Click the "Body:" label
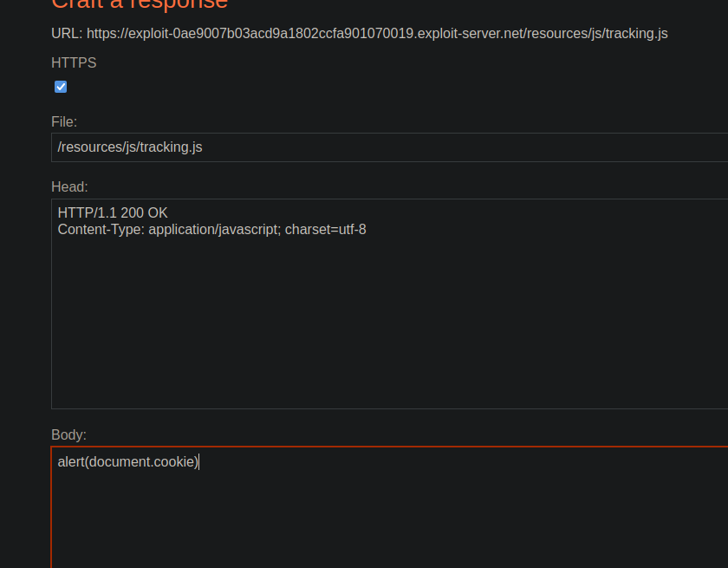Viewport: 728px width, 568px height. click(68, 434)
